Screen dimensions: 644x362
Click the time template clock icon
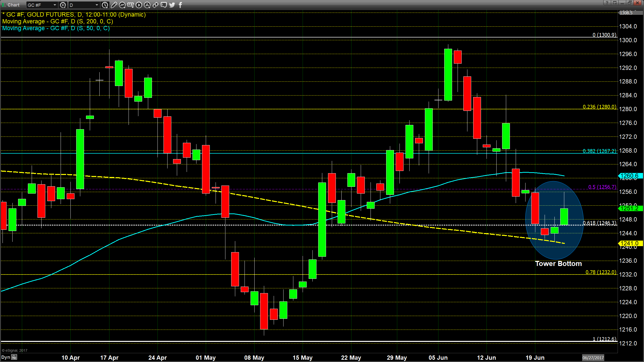tap(105, 5)
